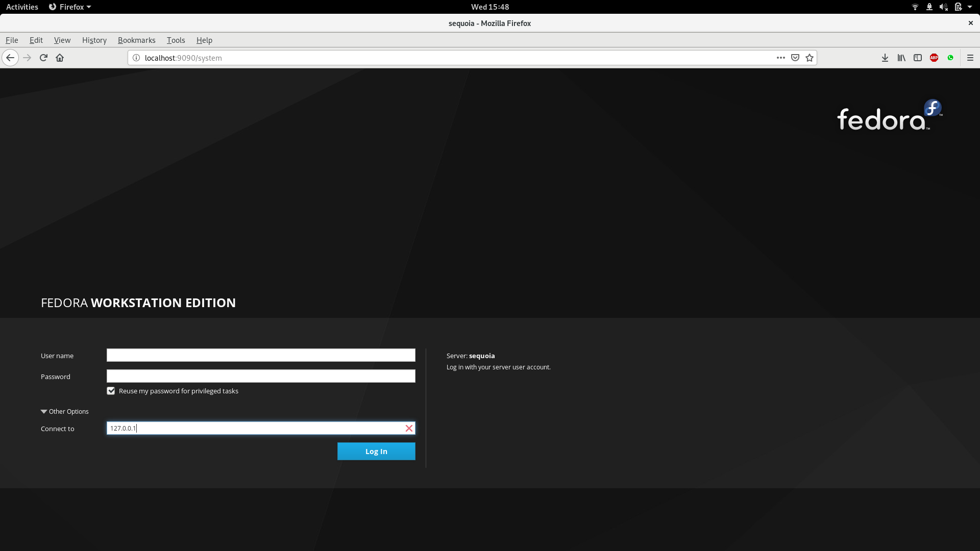Open the Downloads panel icon
Viewport: 980px width, 551px height.
[885, 58]
